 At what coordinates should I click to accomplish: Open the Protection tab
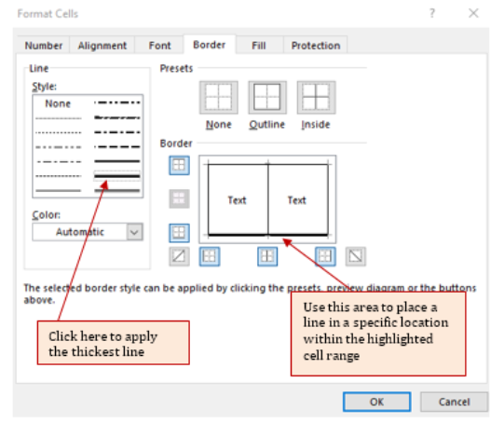(316, 46)
